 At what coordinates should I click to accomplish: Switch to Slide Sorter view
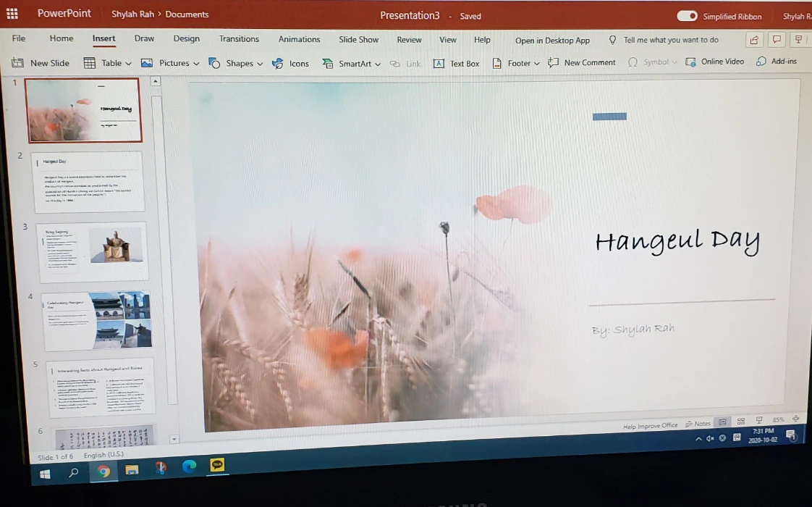[x=741, y=421]
